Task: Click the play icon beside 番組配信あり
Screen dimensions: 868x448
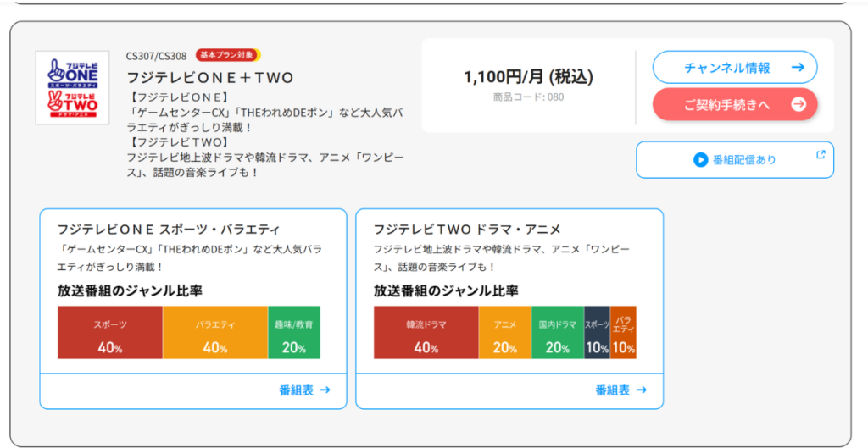Action: 700,159
